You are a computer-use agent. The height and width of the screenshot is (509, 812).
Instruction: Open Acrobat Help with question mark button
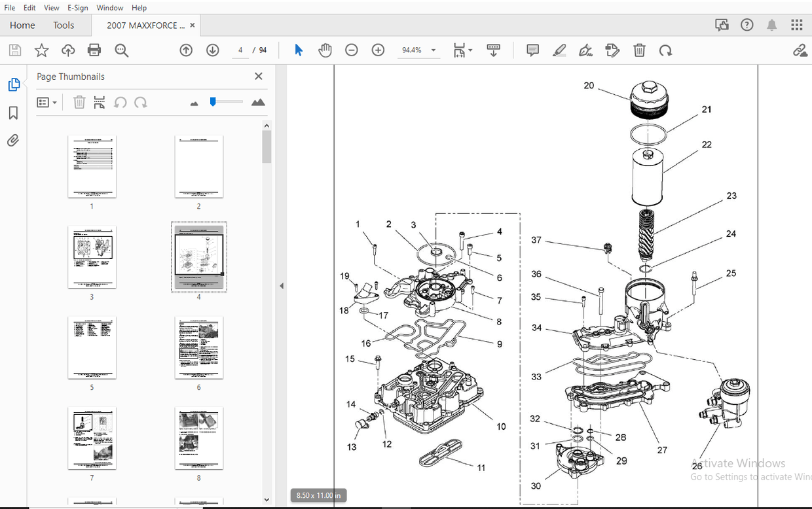coord(747,24)
